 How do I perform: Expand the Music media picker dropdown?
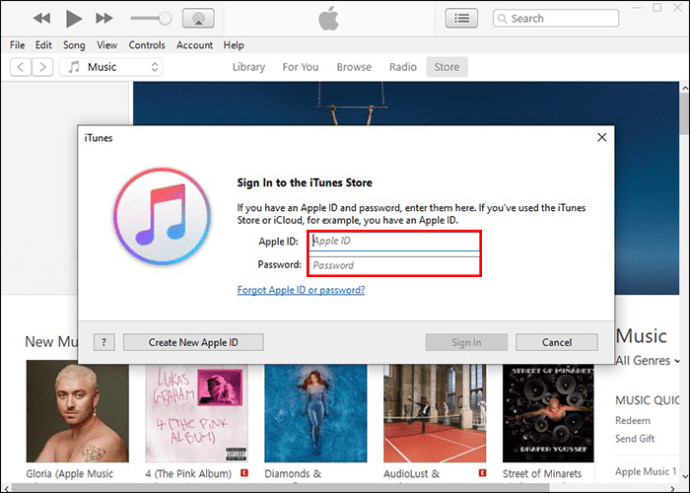click(111, 67)
